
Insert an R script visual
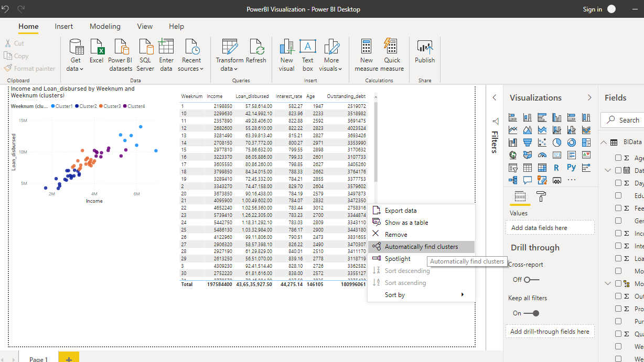[557, 168]
